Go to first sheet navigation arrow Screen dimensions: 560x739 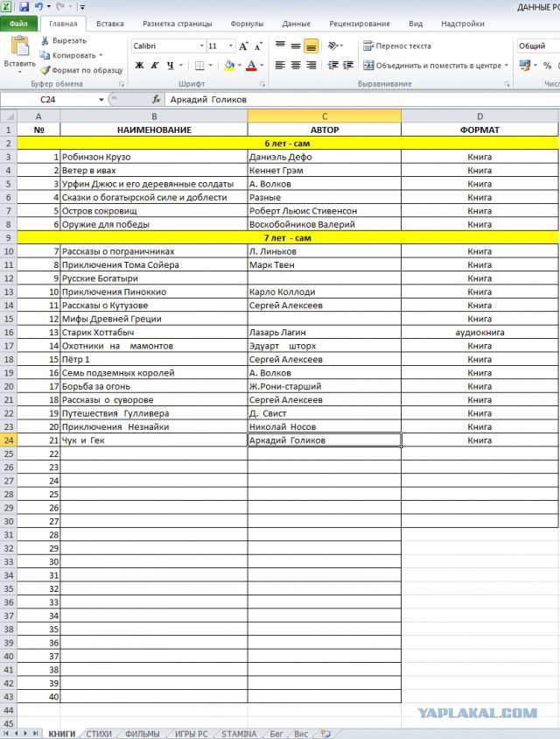tap(7, 734)
